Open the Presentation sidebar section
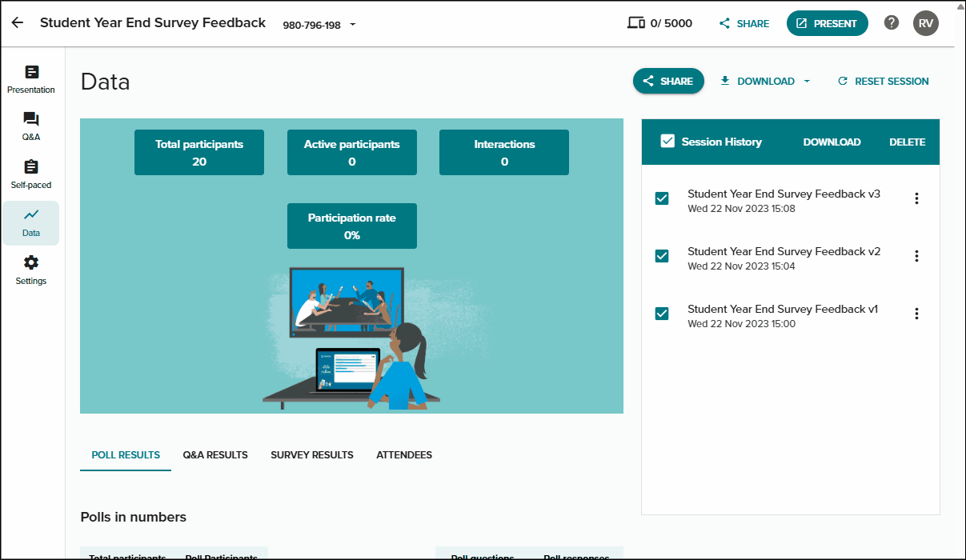This screenshot has width=966, height=560. (x=31, y=80)
